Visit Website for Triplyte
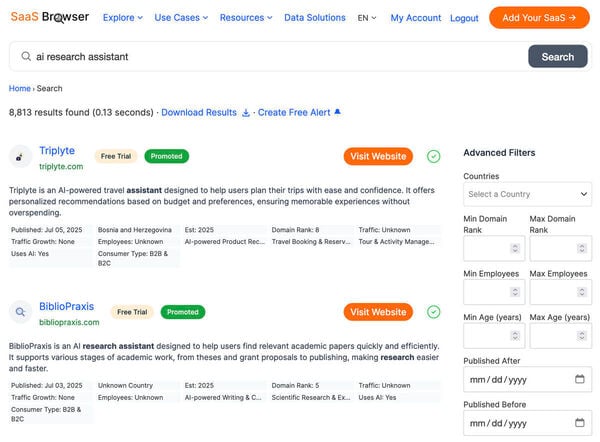This screenshot has width=600, height=442. [x=378, y=156]
